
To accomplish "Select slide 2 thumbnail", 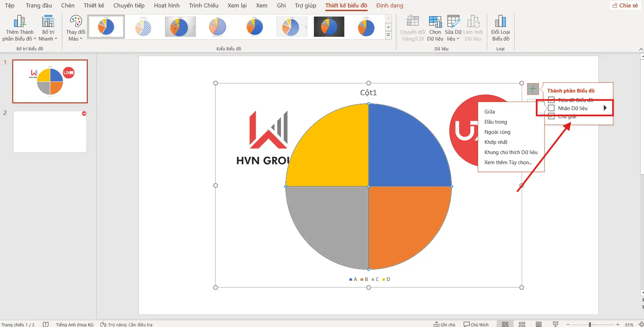I will click(50, 132).
